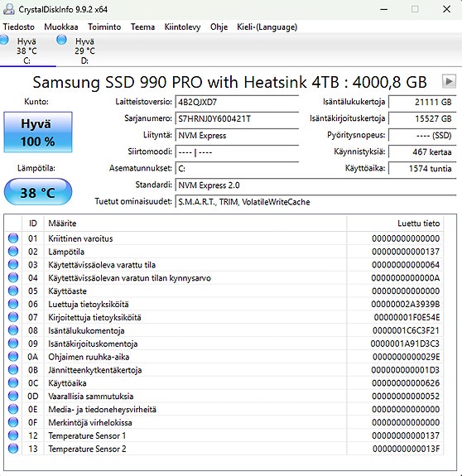Screen dimensions: 462x476
Task: Click the Pyöritysnopeus value ---- (SSD)
Action: click(x=422, y=136)
